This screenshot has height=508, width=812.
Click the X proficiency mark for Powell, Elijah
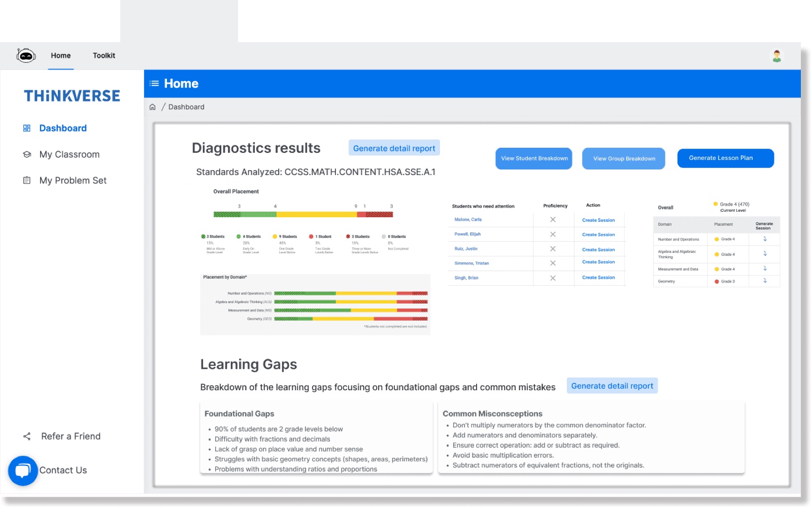[553, 234]
